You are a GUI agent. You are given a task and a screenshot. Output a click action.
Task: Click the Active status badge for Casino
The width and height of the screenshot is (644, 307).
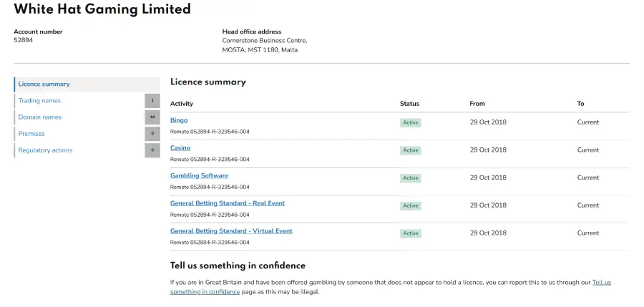[410, 150]
